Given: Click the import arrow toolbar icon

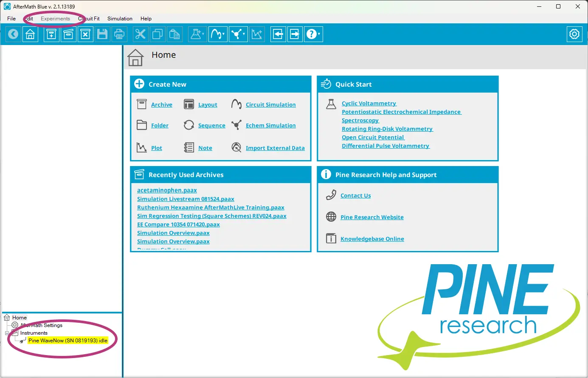Looking at the screenshot, I should click(x=278, y=34).
